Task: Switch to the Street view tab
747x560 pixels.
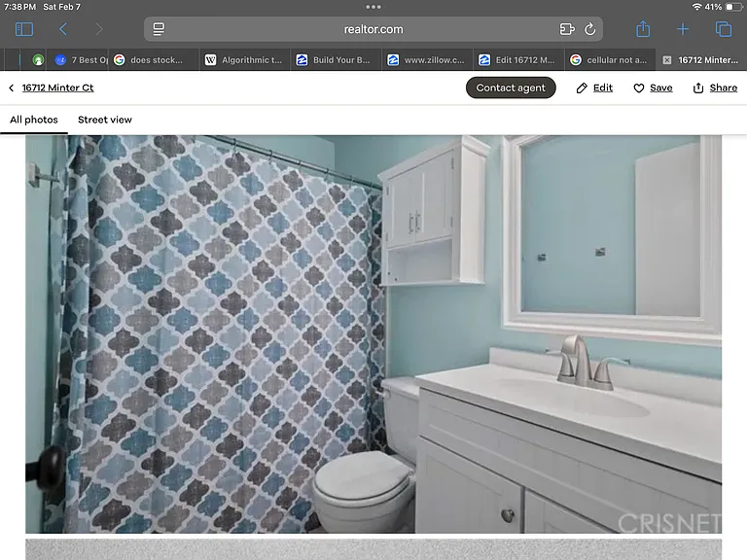Action: coord(105,120)
